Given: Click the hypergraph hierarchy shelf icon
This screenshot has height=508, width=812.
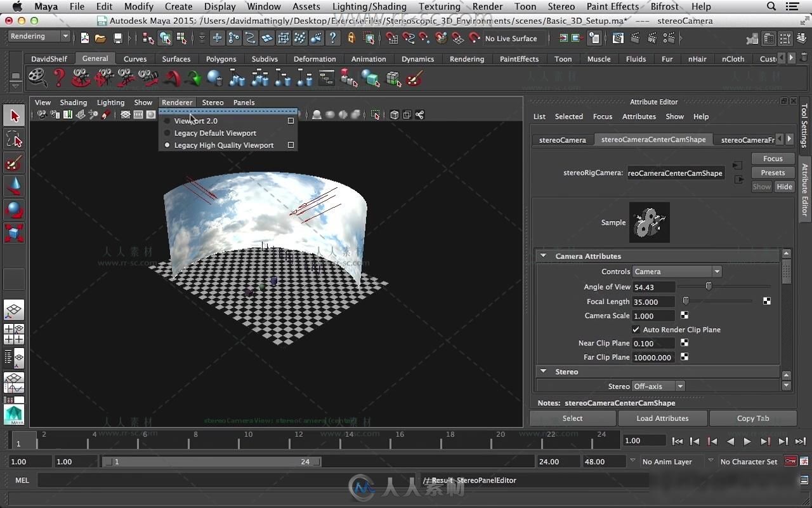Looking at the screenshot, I should [x=326, y=79].
